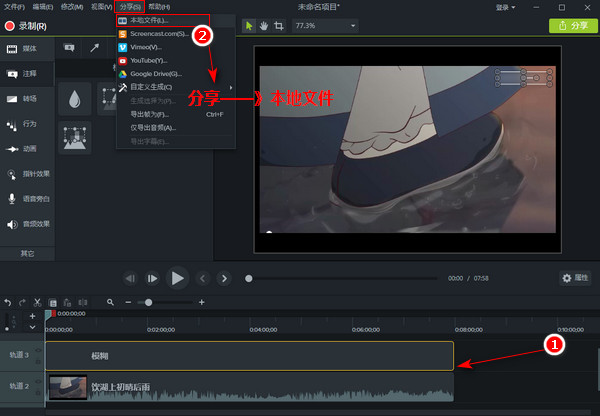The width and height of the screenshot is (600, 416).
Task: Click the next frame playback button
Action: tap(152, 278)
